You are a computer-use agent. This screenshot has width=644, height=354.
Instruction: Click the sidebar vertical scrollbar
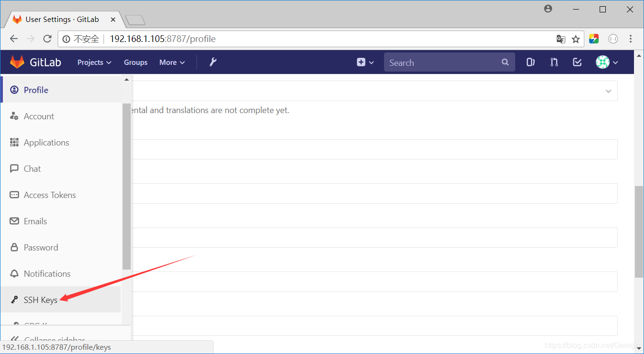tap(126, 186)
